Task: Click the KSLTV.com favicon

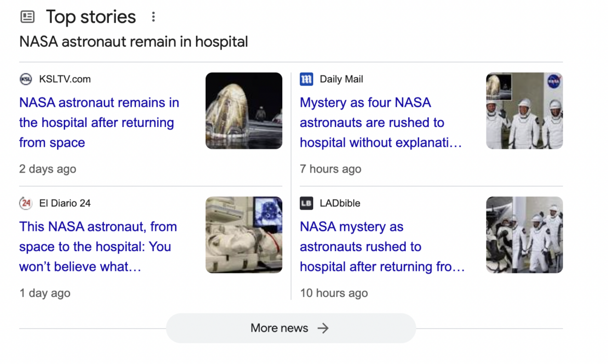Action: [x=26, y=79]
